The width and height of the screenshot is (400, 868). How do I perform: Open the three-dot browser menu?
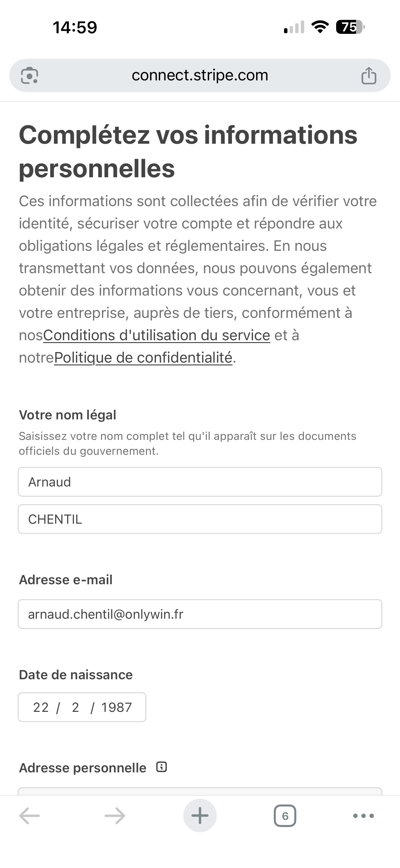(x=363, y=816)
